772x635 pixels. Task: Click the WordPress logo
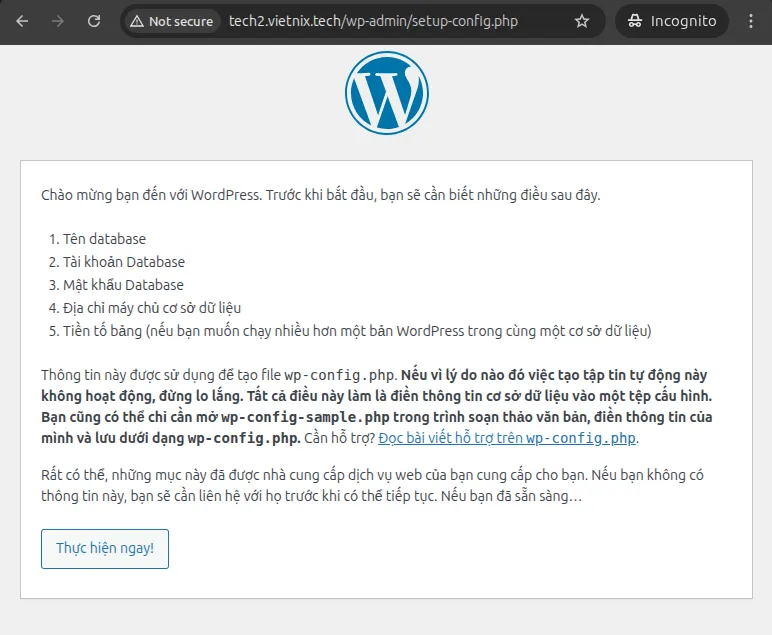tap(386, 93)
